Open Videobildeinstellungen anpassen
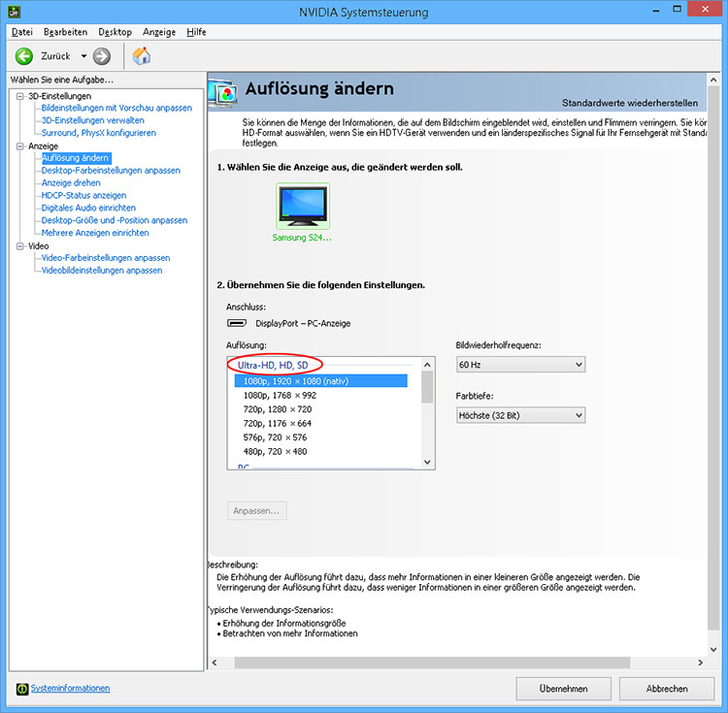728x713 pixels. click(102, 271)
